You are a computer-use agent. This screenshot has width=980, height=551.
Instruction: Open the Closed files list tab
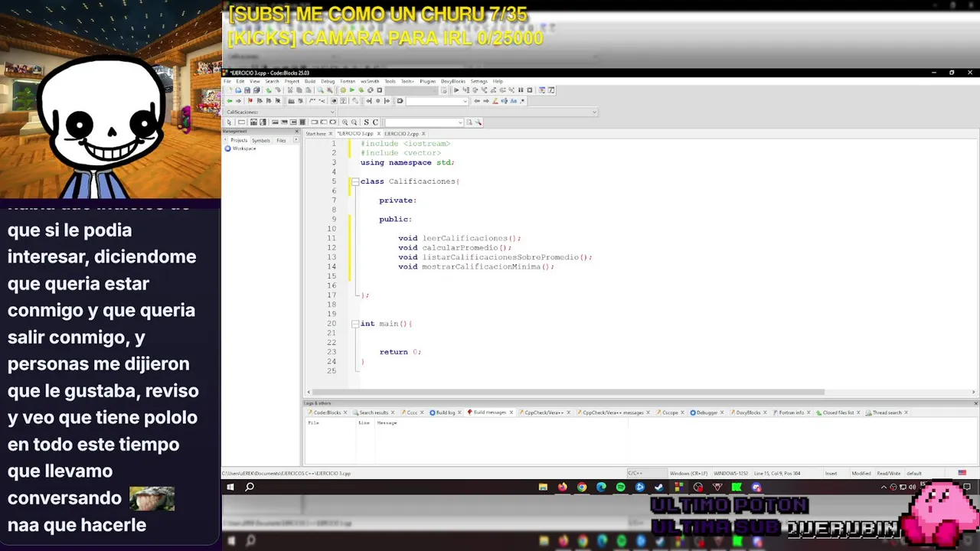(837, 412)
